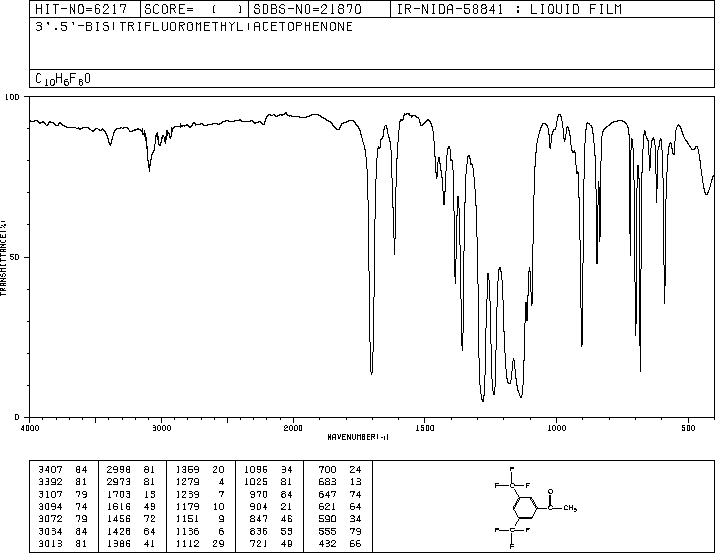Click the strongest peak near 1279 wavenumber
This screenshot has width=715, height=553.
[483, 399]
